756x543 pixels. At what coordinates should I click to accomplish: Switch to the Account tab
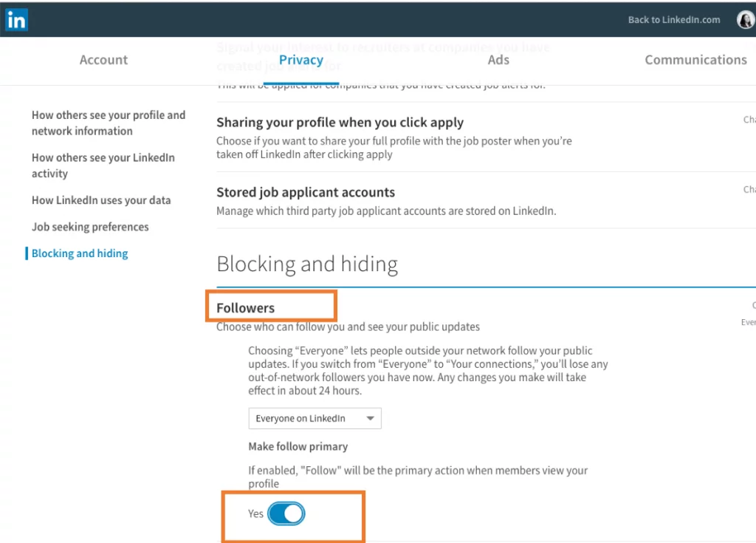(103, 60)
